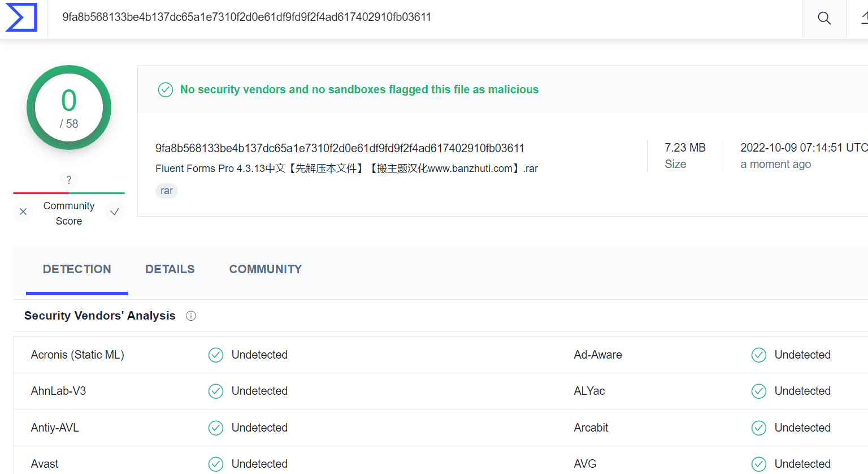
Task: Click the Antiy-AVL undetected check icon
Action: 216,428
